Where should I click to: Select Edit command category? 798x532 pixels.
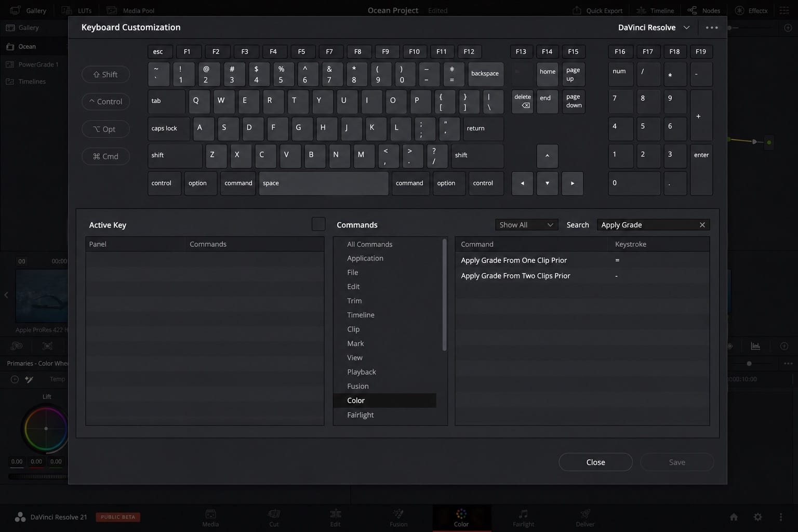[384, 287]
